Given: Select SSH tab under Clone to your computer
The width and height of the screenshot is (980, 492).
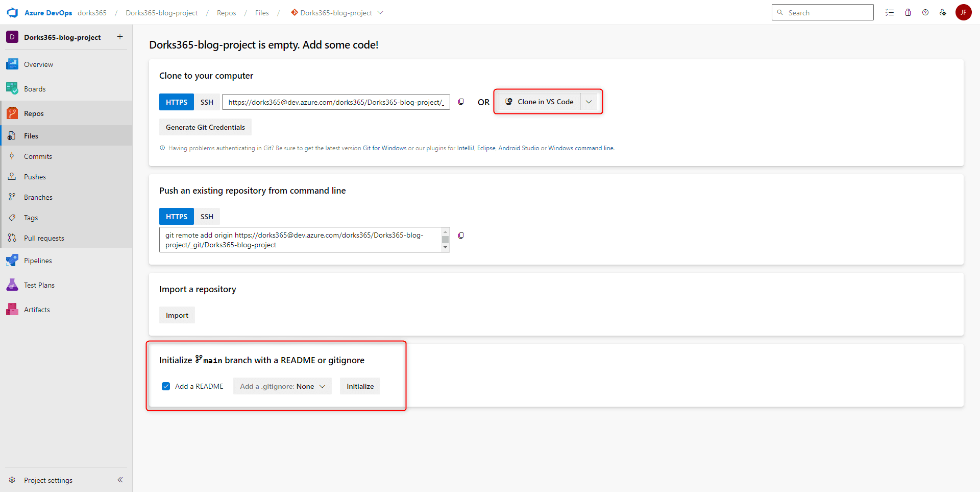Looking at the screenshot, I should (207, 102).
